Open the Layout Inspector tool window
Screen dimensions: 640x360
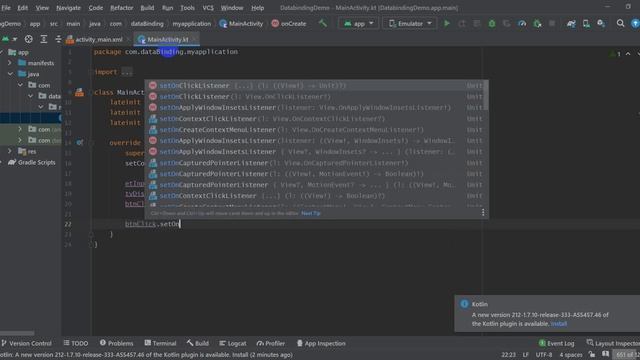613,343
